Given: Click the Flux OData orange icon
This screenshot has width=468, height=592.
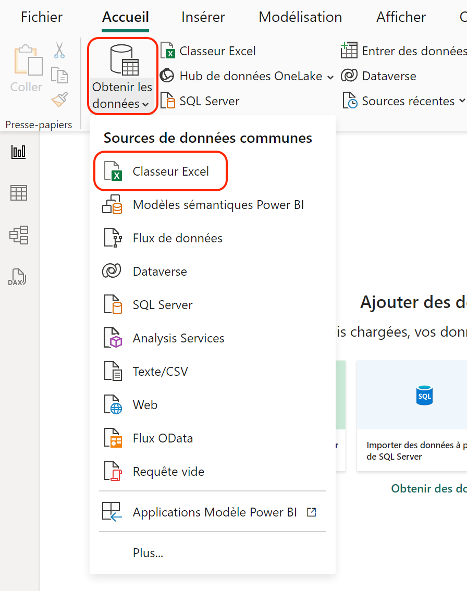Looking at the screenshot, I should point(113,438).
